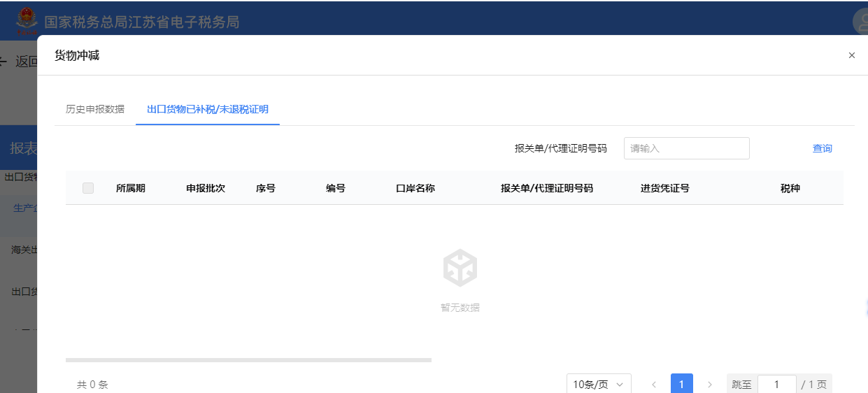Click the tax bureau emblem logo
Screen dimensions: 868x393
27,21
